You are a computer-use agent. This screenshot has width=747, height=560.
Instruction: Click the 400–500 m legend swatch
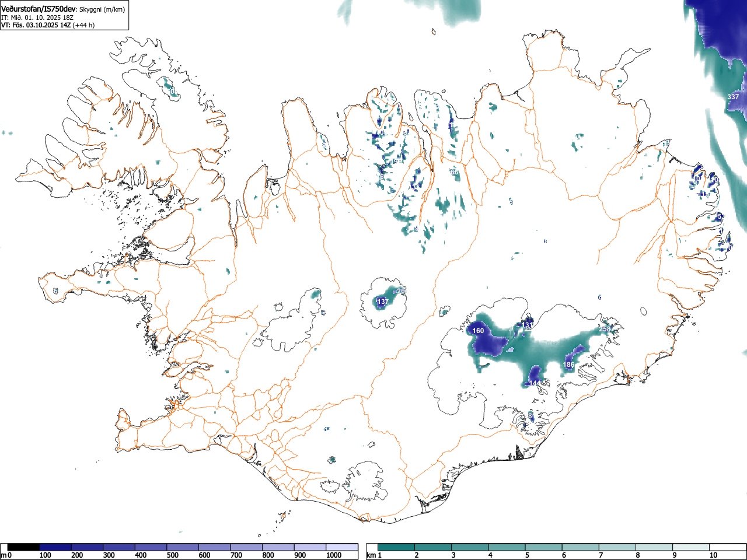click(x=151, y=547)
